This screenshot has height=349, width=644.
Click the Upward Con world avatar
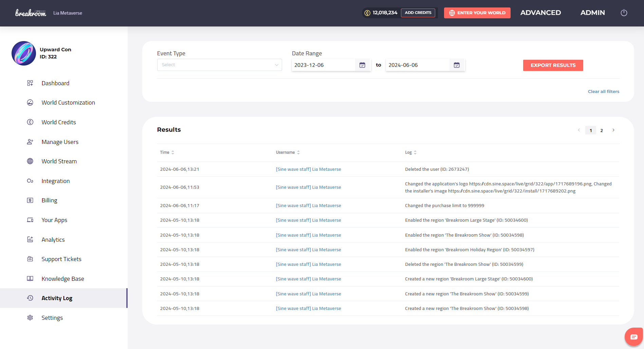[x=24, y=53]
